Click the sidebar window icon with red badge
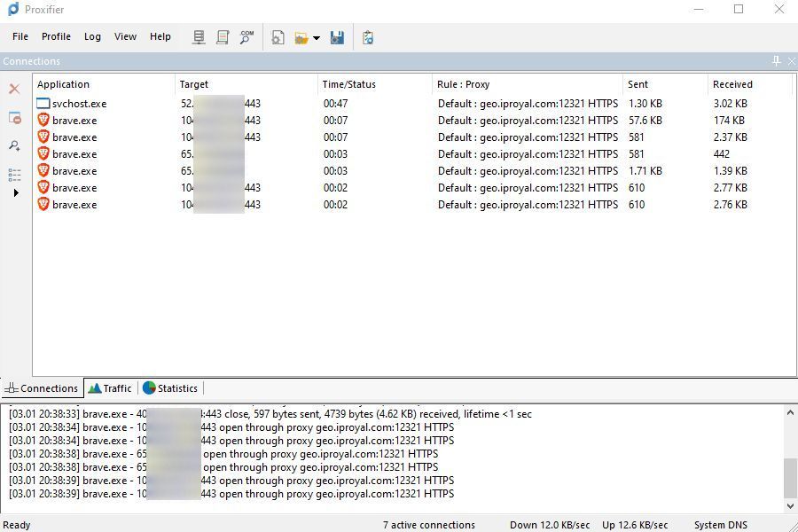Image resolution: width=798 pixels, height=532 pixels. [15, 118]
